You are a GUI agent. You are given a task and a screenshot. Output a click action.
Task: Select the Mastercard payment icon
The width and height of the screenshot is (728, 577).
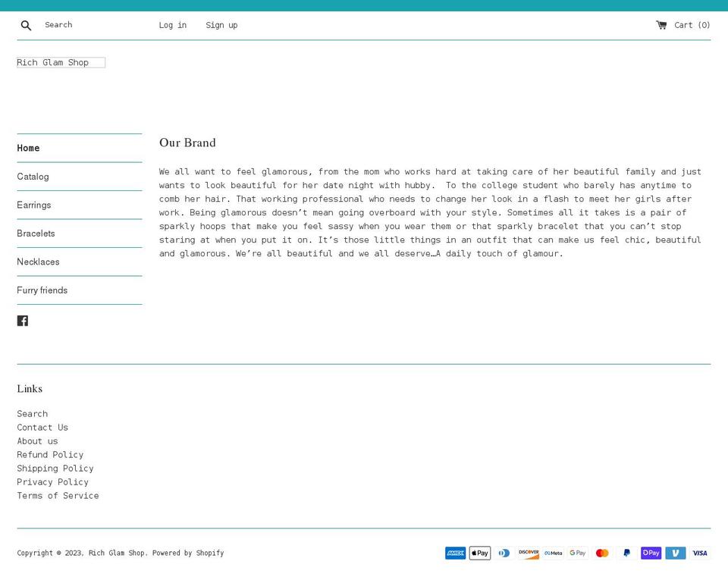click(601, 553)
